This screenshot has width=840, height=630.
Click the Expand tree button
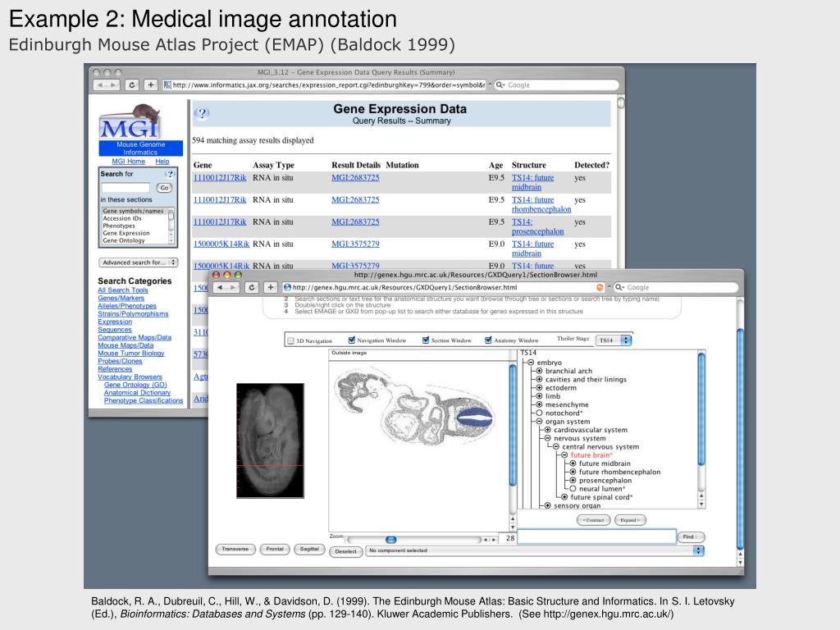click(x=630, y=520)
